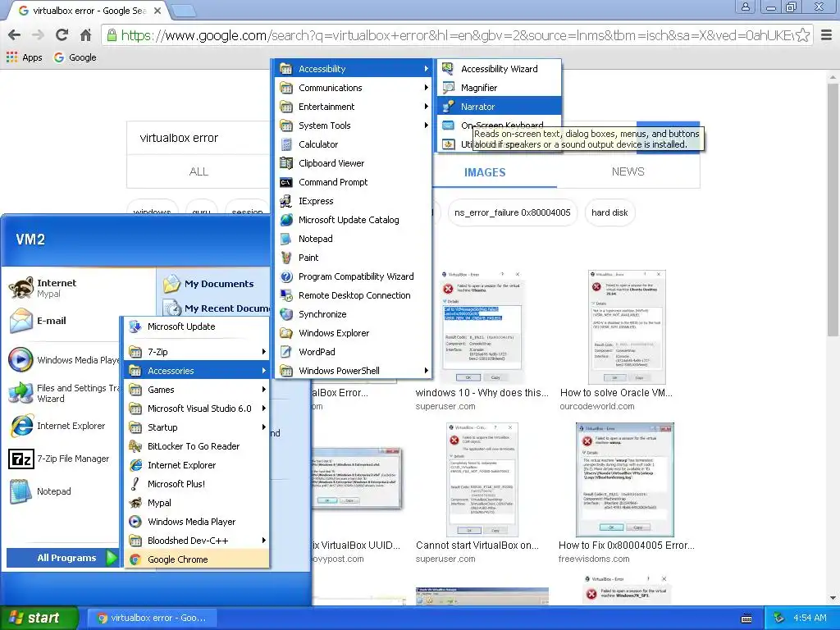
Task: Click the Windows Explorer icon
Action: tap(286, 333)
